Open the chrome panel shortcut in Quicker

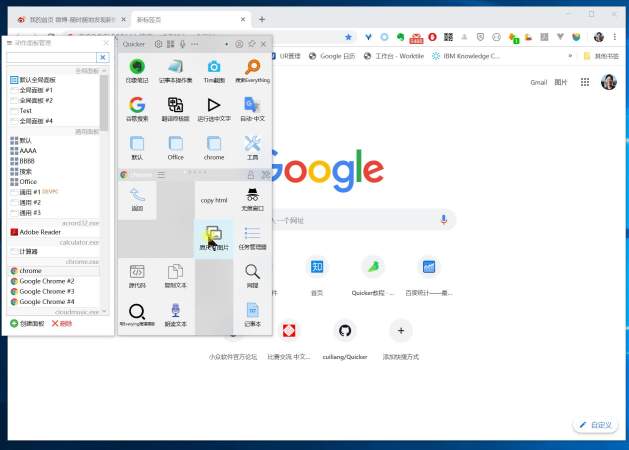point(214,148)
